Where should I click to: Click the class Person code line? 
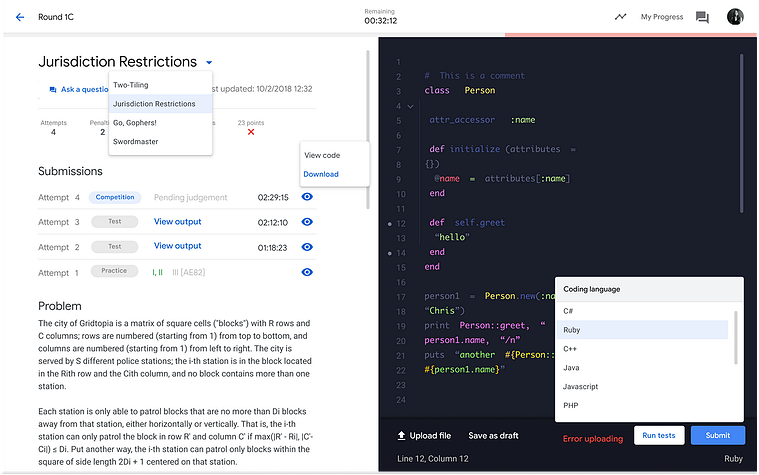[x=460, y=91]
